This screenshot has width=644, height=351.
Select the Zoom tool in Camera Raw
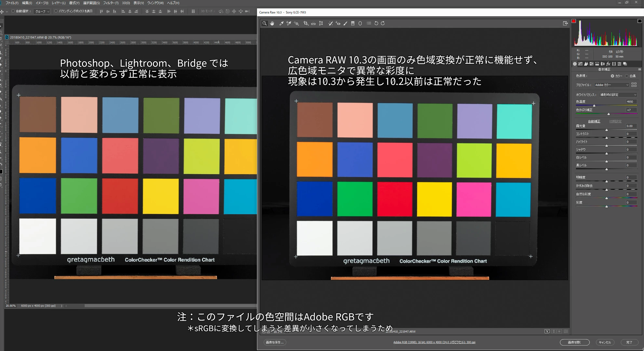pos(264,23)
